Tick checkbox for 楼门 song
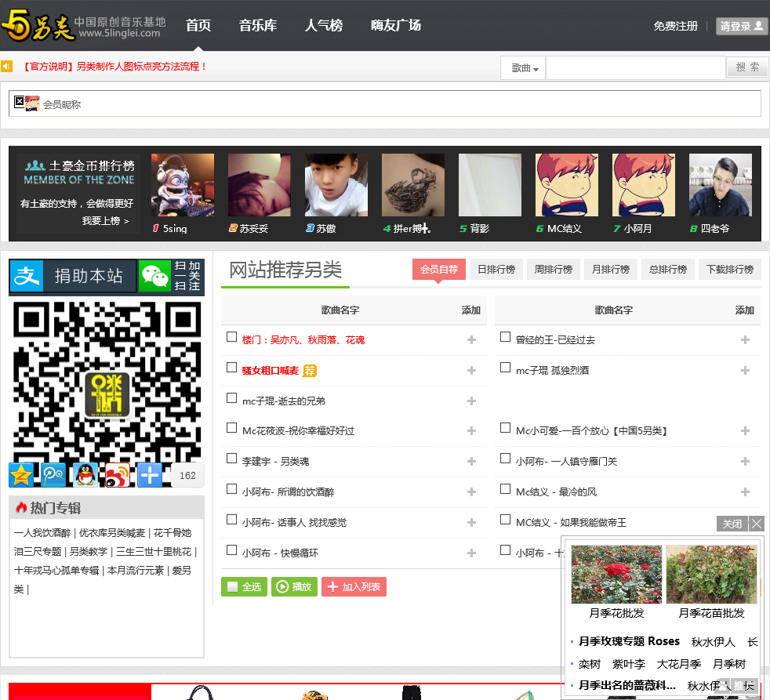The width and height of the screenshot is (770, 700). click(232, 337)
